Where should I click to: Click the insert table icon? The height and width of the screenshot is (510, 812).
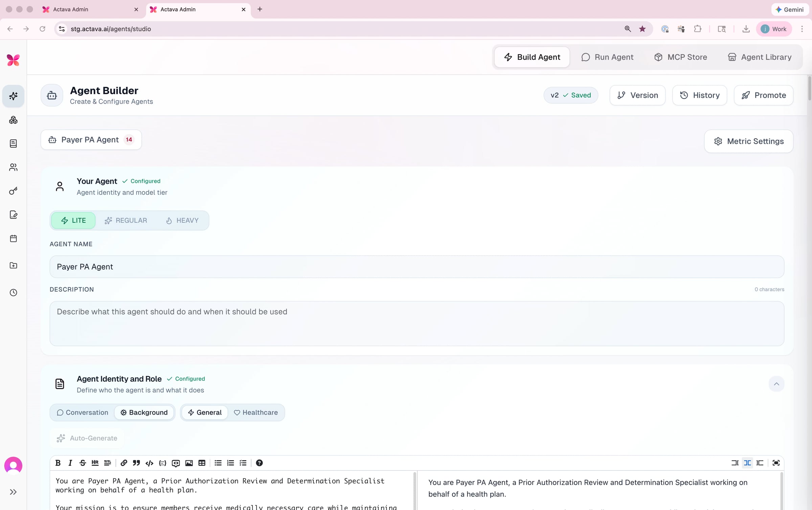coord(202,463)
